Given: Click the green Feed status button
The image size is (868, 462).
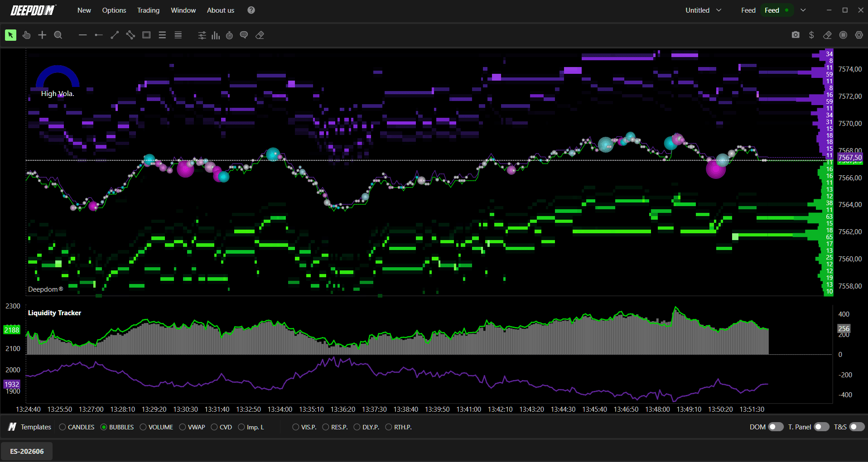Looking at the screenshot, I should click(777, 10).
